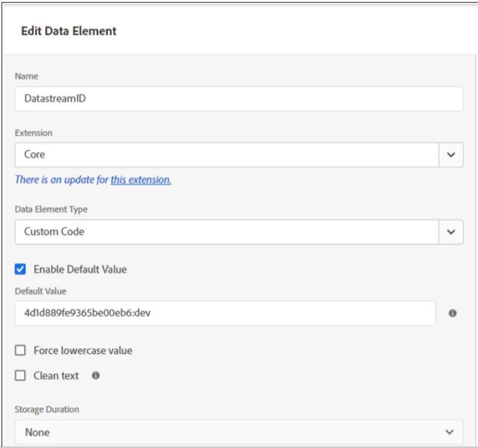Open the "this extension" update link
Screen dimensions: 478x448
(x=141, y=179)
